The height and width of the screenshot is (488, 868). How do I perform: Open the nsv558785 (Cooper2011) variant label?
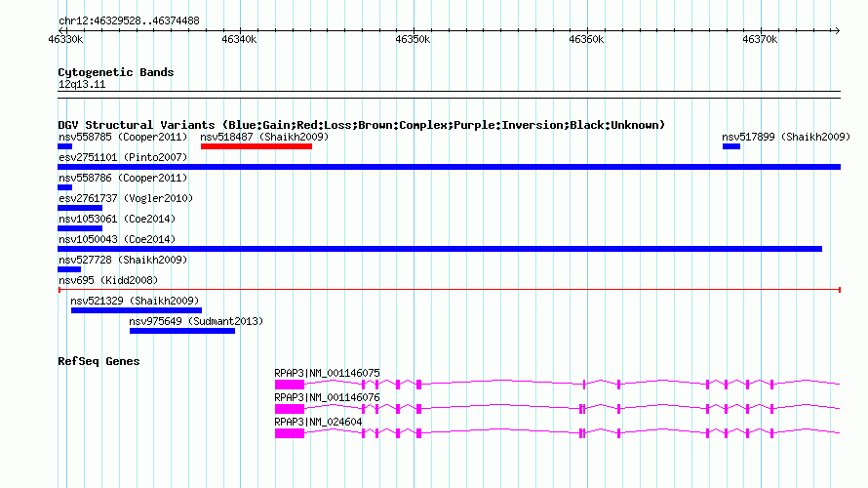[123, 137]
